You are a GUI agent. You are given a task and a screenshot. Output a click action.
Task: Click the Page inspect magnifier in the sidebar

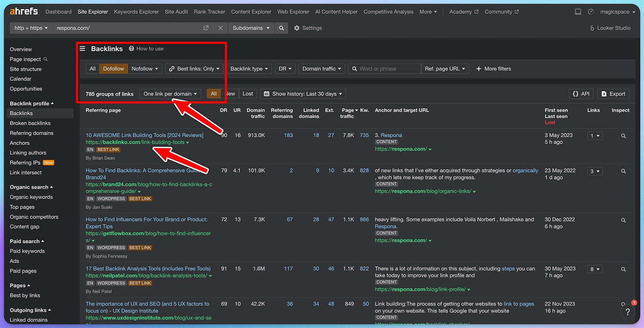click(x=45, y=59)
